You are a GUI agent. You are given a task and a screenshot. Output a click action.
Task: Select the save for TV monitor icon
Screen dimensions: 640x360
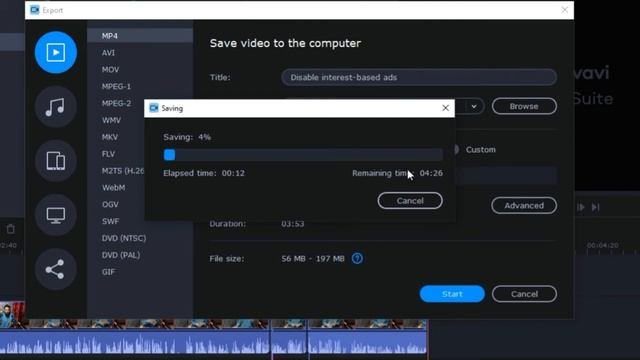pos(56,215)
